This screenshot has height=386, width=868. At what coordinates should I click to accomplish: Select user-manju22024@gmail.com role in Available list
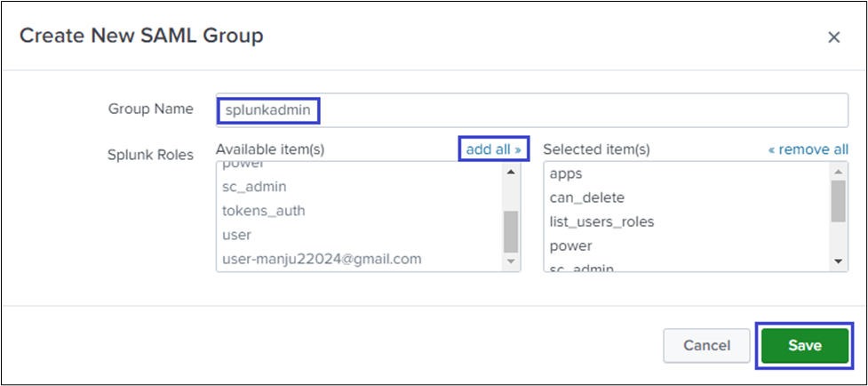321,259
